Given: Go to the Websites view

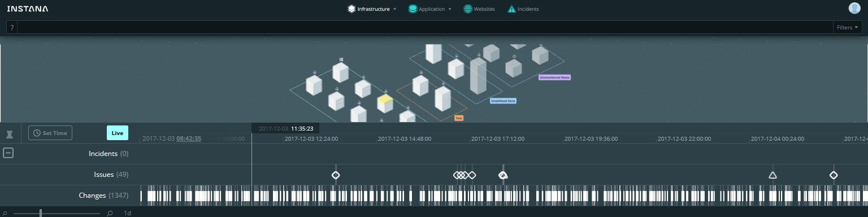Looking at the screenshot, I should (479, 9).
